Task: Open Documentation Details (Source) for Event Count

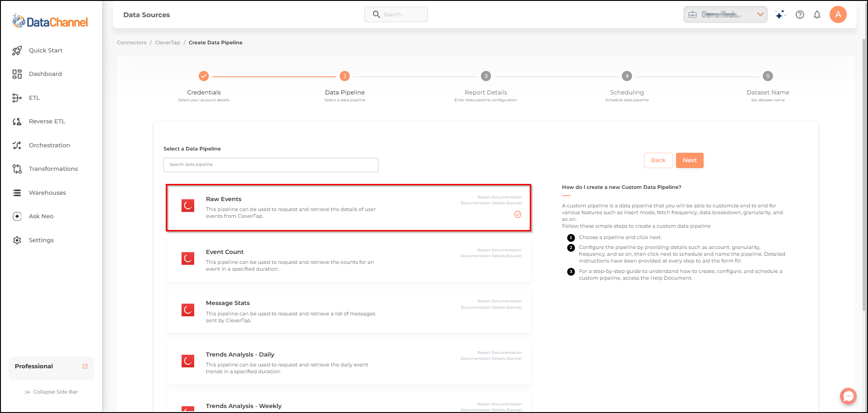Action: [491, 256]
